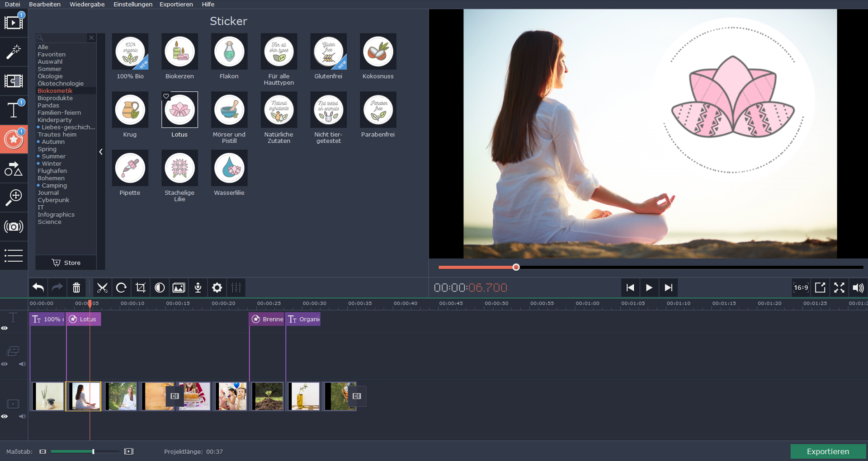Expand the Biokosmetik category
This screenshot has width=868, height=461.
pos(55,91)
